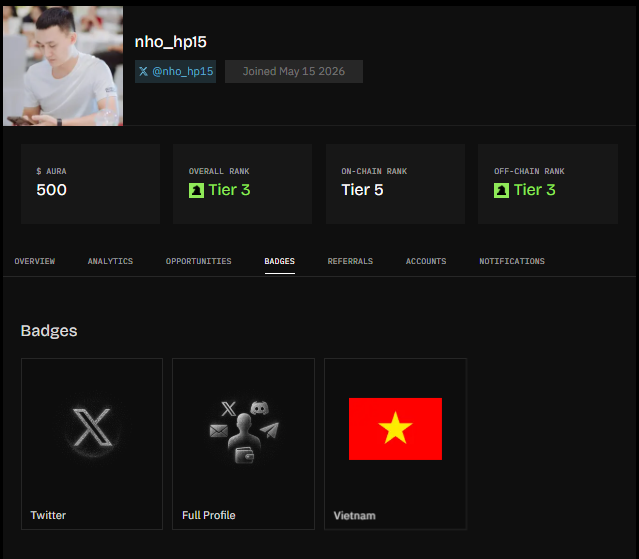Click the Full Profile badge label
639x559 pixels.
point(209,515)
